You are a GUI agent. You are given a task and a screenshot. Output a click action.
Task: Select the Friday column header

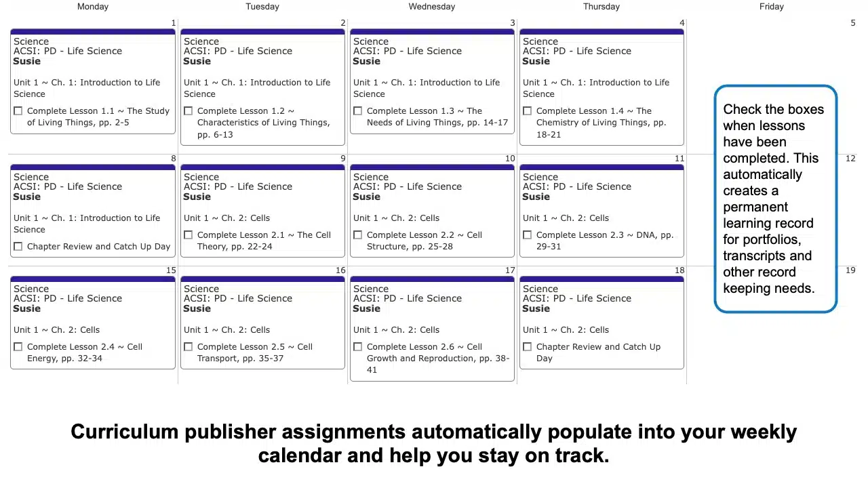772,7
